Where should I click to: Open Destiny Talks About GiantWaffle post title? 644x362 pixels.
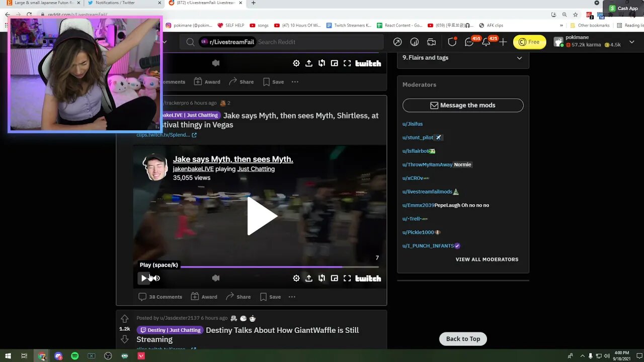[282, 330]
